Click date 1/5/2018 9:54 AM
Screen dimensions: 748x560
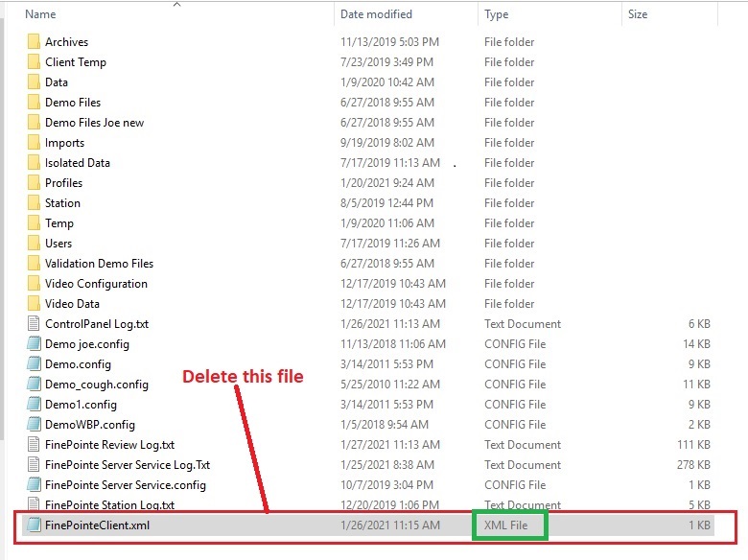(385, 425)
